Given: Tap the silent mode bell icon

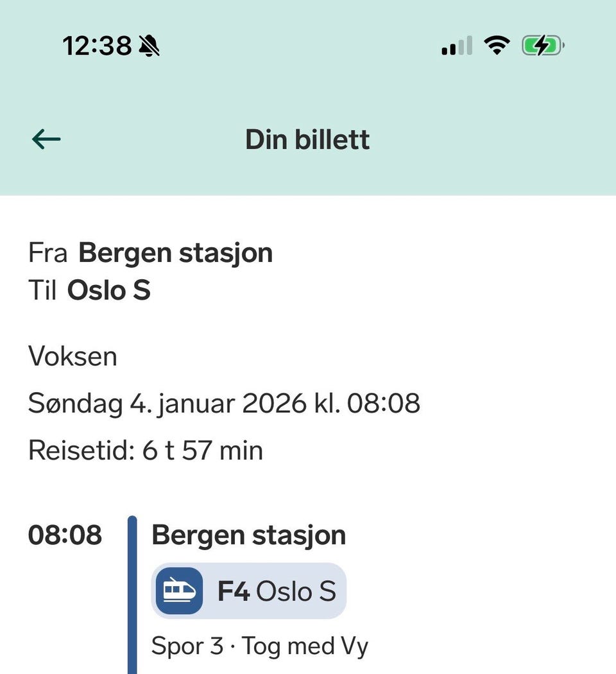Looking at the screenshot, I should coord(150,46).
